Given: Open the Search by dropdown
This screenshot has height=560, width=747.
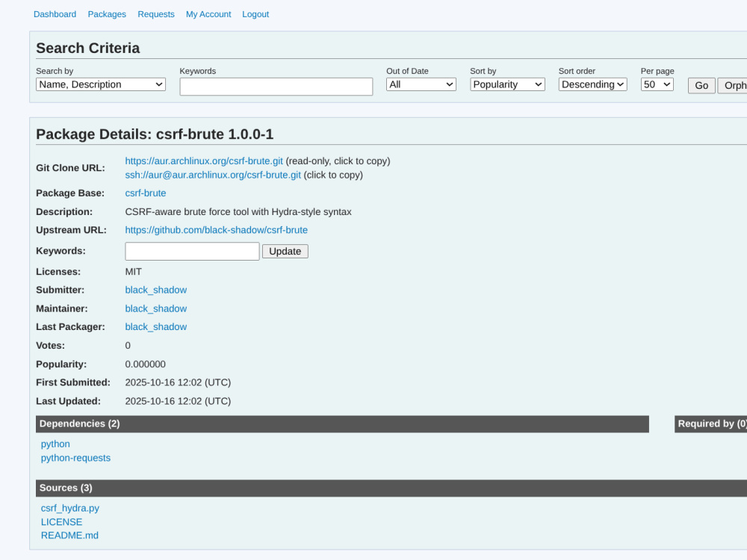Looking at the screenshot, I should click(101, 84).
